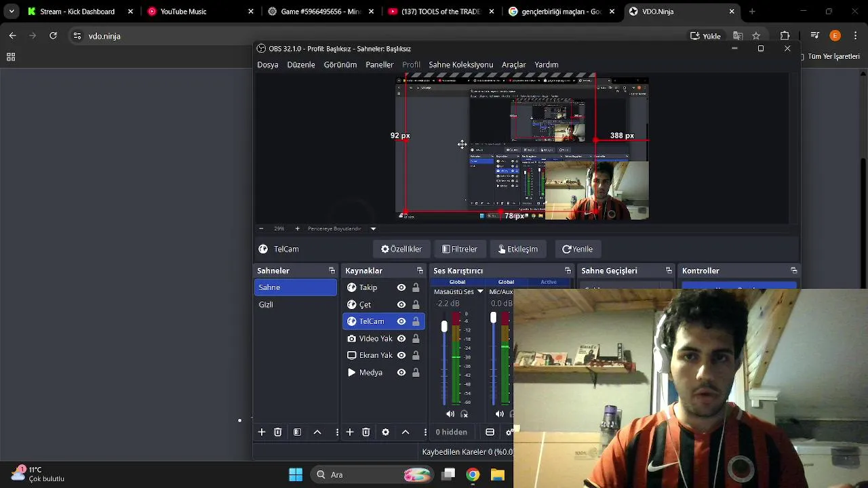Add a new scene with the Sahneler plus icon
Screen dimensions: 868x488
[x=262, y=432]
